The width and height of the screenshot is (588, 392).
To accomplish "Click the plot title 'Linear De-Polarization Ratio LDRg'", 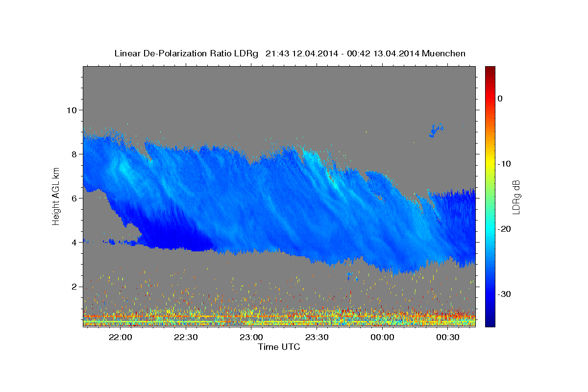I will (x=186, y=53).
